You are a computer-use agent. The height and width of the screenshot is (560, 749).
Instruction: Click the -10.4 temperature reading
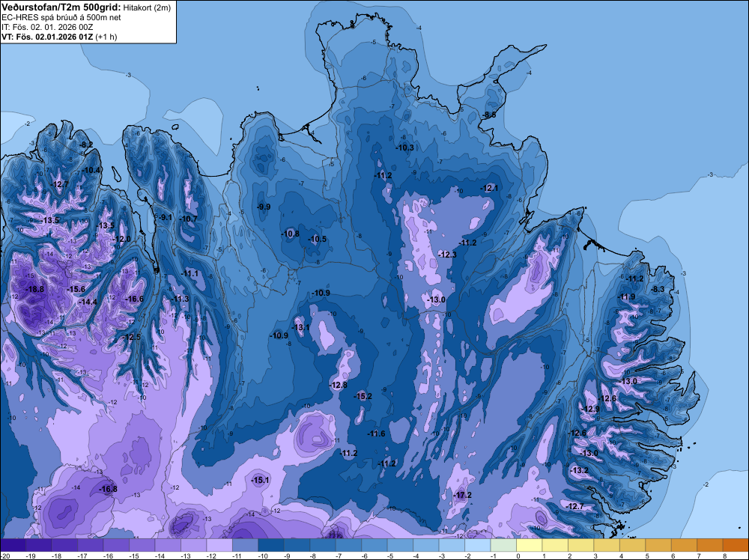click(x=91, y=171)
